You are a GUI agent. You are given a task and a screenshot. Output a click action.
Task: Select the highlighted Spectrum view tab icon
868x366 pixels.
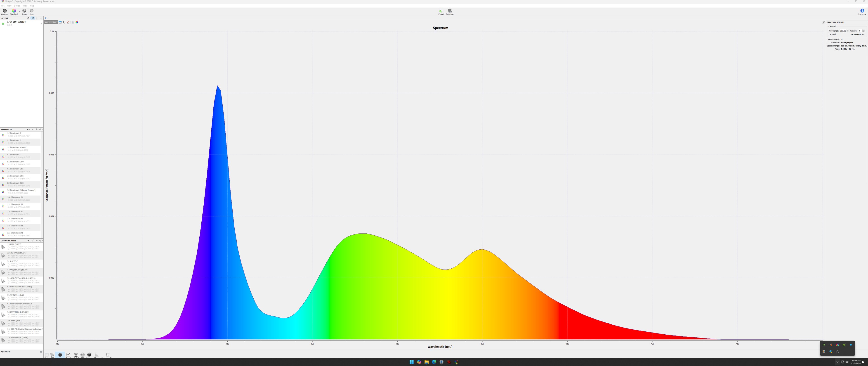60,354
